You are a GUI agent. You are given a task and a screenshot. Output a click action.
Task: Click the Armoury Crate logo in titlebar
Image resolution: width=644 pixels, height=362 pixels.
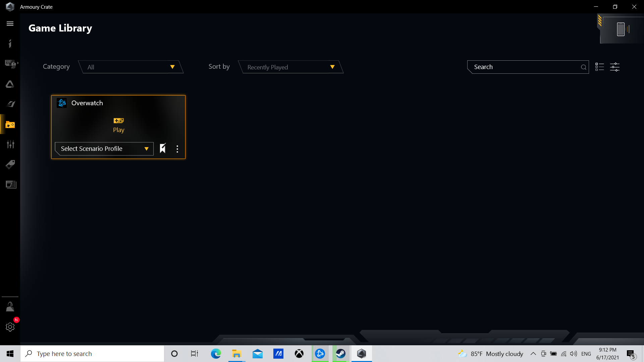pyautogui.click(x=10, y=7)
